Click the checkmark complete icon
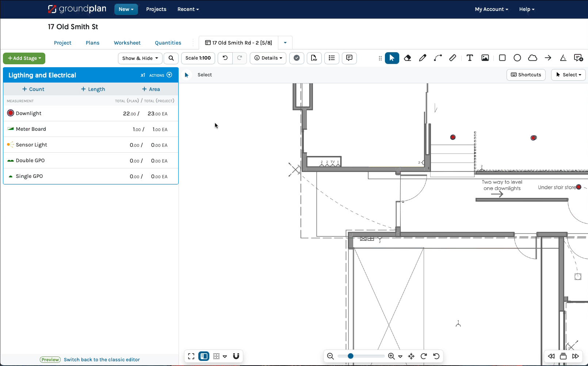 tap(297, 58)
